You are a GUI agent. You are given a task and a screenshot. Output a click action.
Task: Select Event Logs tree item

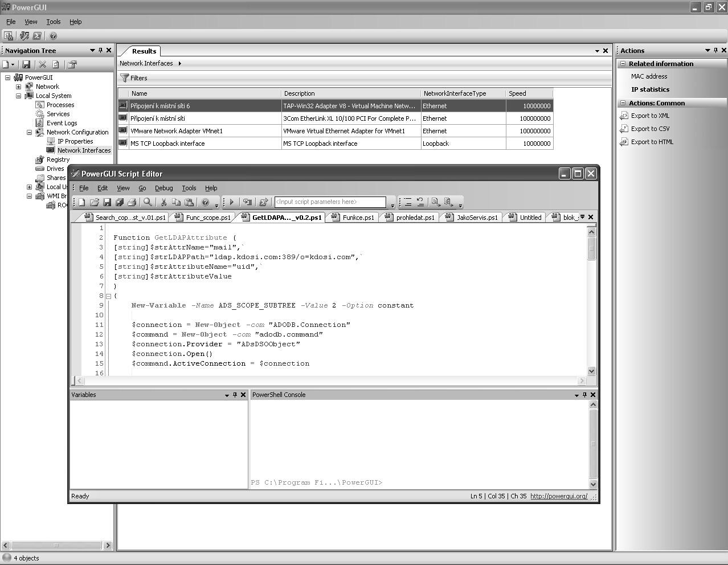click(x=62, y=123)
